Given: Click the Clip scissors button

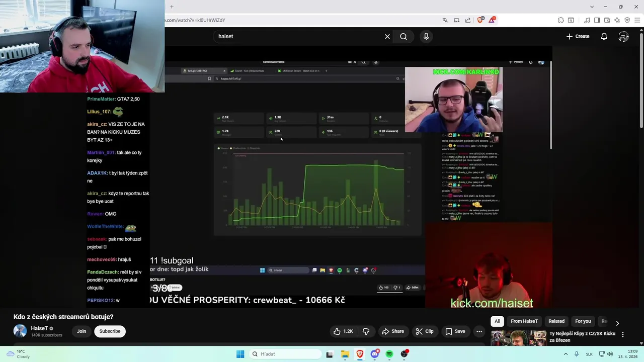Looking at the screenshot, I should point(424,331).
